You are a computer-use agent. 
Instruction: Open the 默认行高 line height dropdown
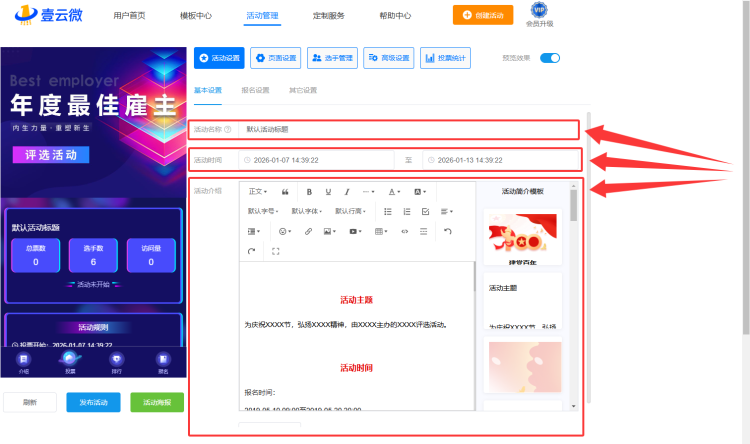click(x=350, y=211)
